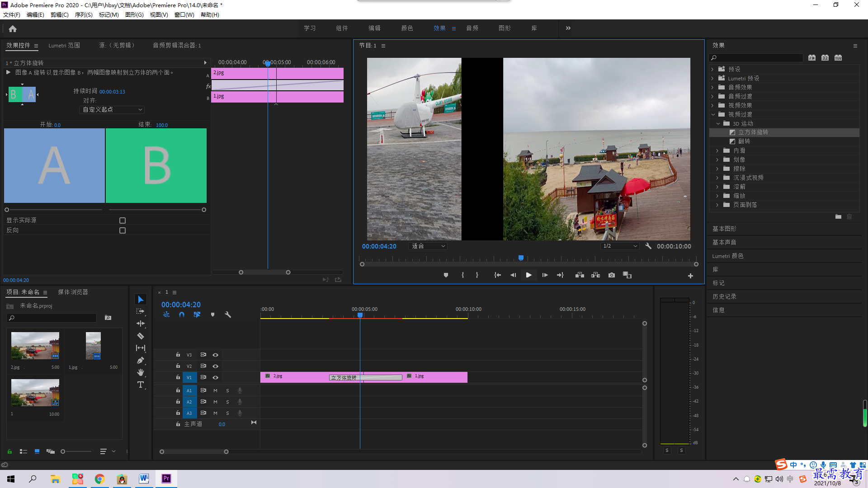Toggle V2 track output eye
This screenshot has height=488, width=868.
coord(215,366)
